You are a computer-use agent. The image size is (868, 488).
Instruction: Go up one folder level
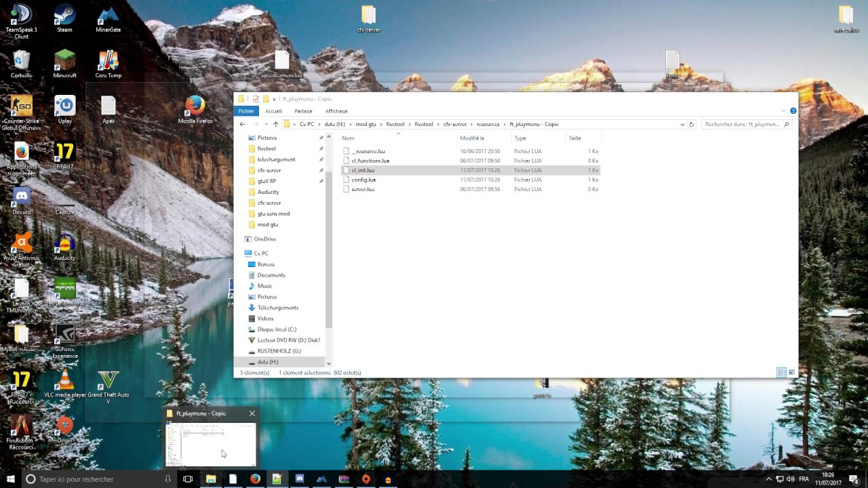point(275,124)
